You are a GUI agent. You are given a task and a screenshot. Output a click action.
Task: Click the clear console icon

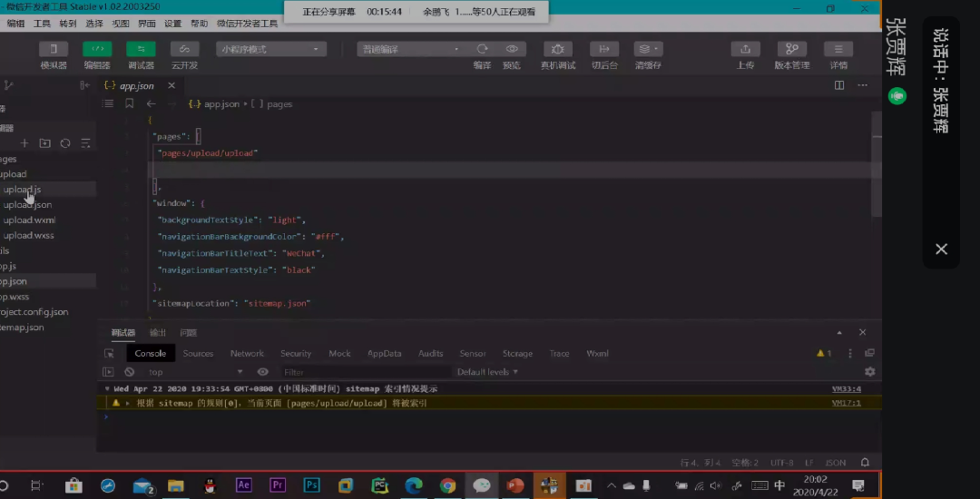click(130, 372)
